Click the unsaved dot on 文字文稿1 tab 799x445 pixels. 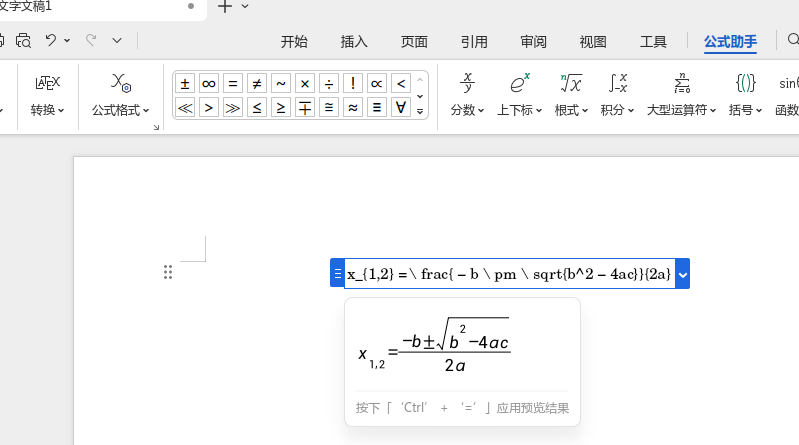(x=191, y=7)
